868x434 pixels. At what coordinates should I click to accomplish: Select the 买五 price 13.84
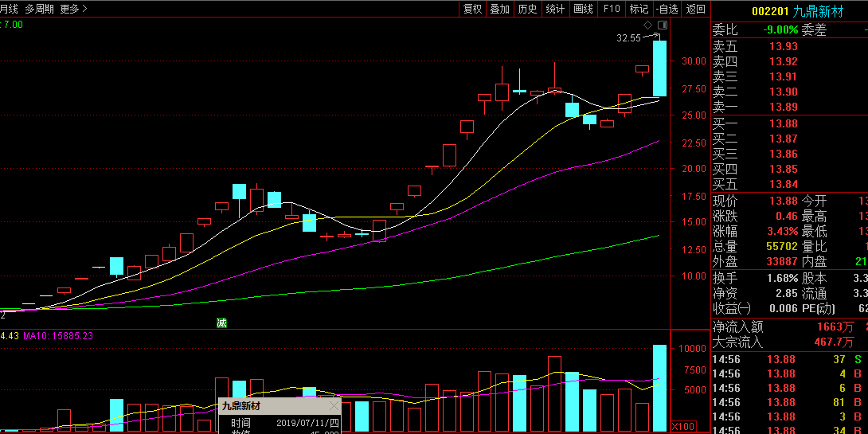[x=784, y=184]
